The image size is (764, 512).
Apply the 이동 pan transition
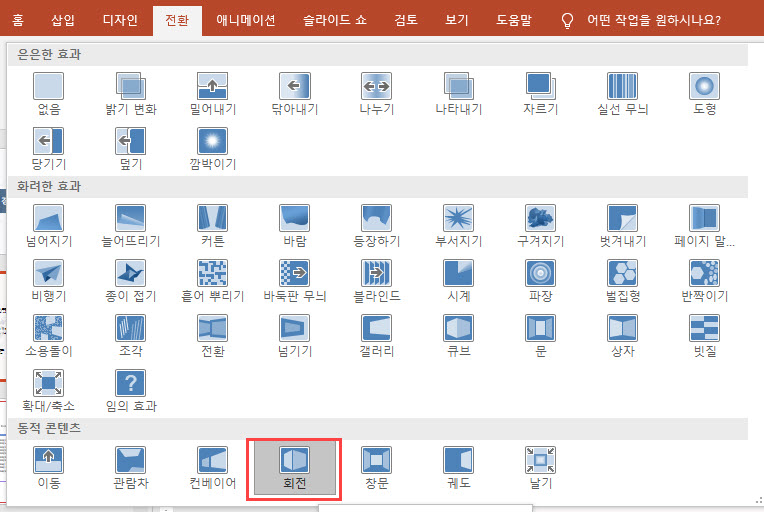point(49,468)
